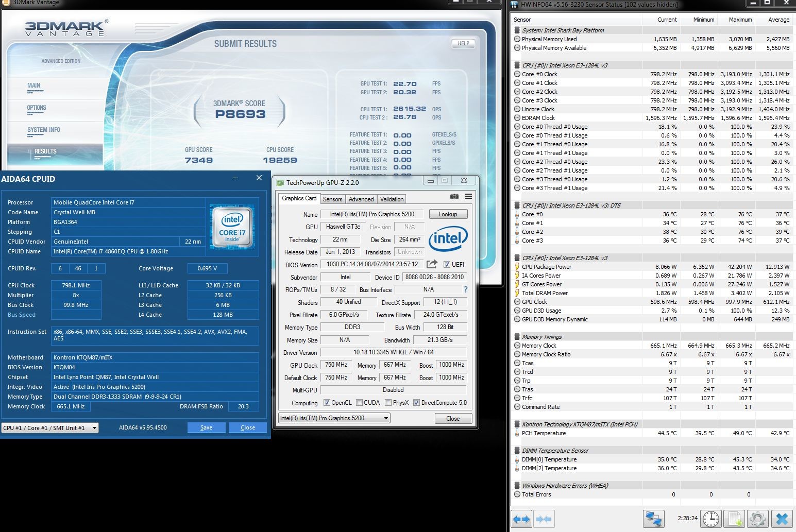Click the GPU-Z Device ID field
The height and width of the screenshot is (532, 796).
coord(434,277)
